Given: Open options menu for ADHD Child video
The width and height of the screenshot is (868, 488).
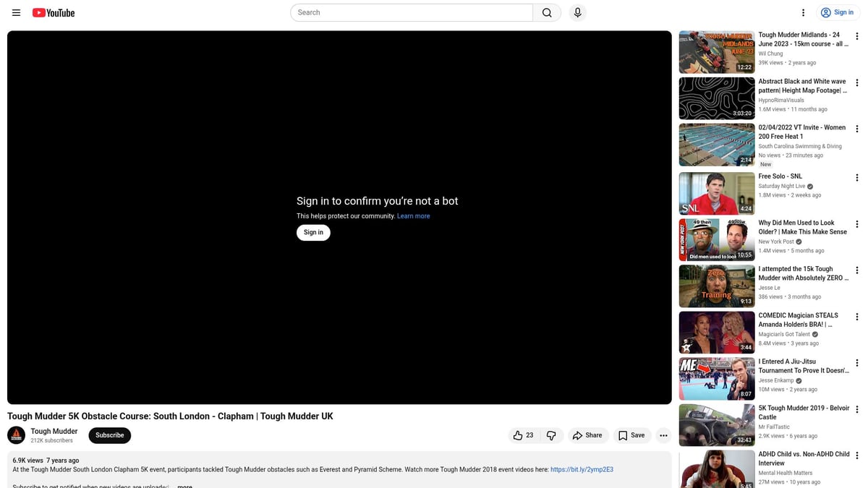Looking at the screenshot, I should coord(857,455).
